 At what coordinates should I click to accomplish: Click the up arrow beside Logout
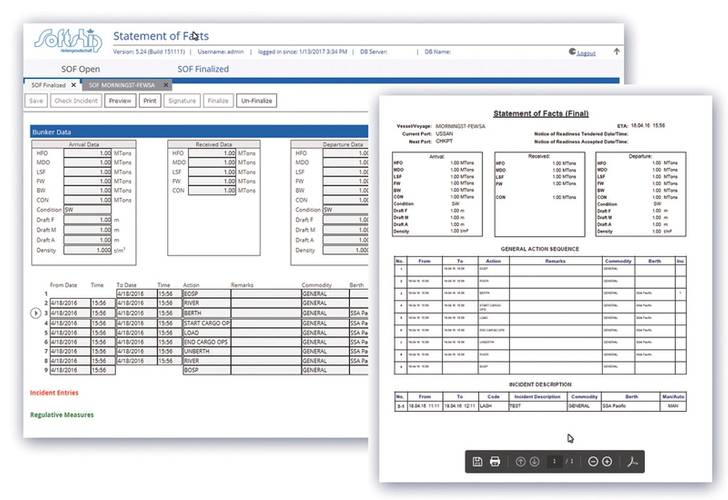pyautogui.click(x=617, y=52)
